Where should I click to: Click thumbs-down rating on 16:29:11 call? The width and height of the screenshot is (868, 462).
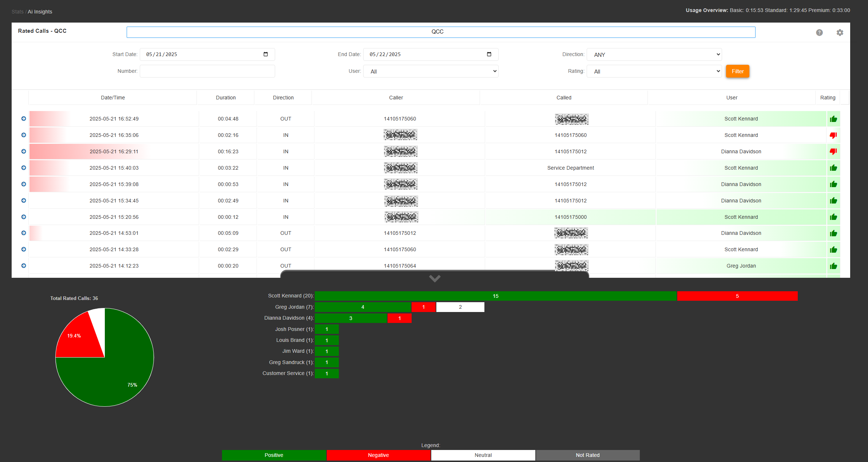[833, 151]
